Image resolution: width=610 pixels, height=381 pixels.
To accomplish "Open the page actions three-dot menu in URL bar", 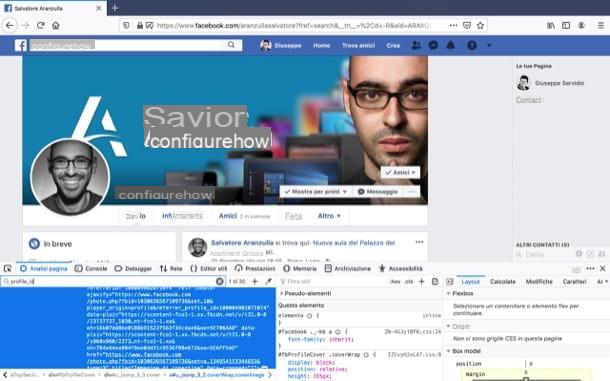I will [454, 25].
